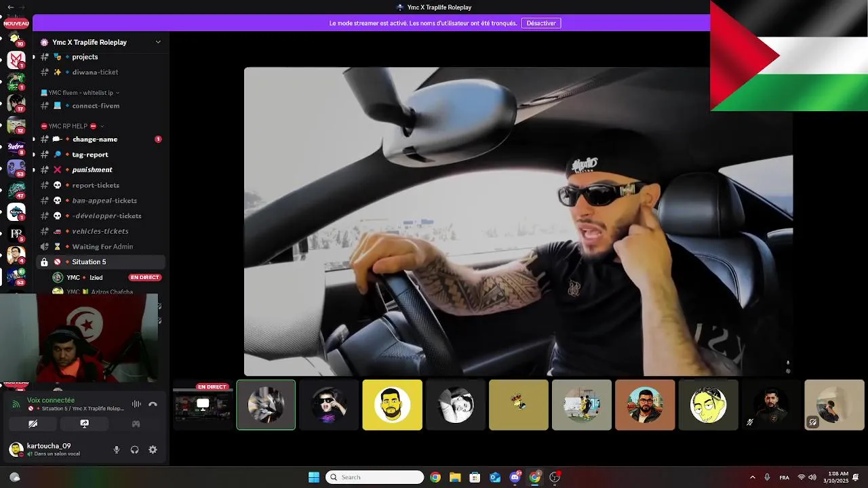Image resolution: width=868 pixels, height=488 pixels.
Task: Select the yellow cartoon face participant tile
Action: 708,405
